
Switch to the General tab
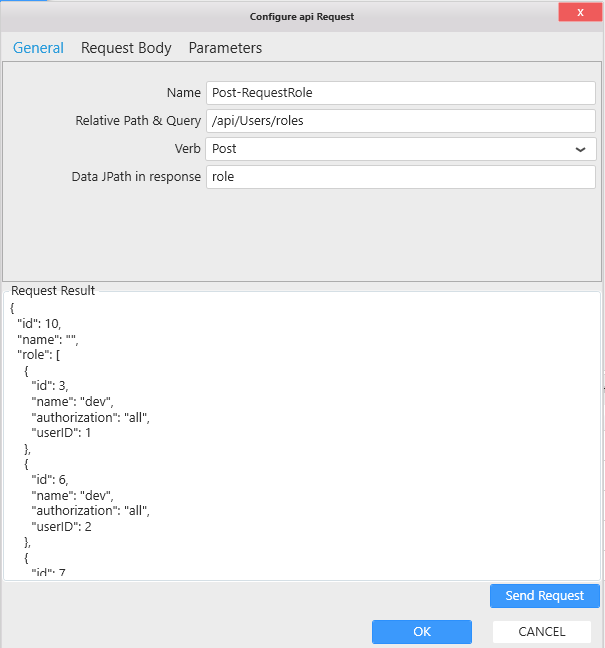38,48
